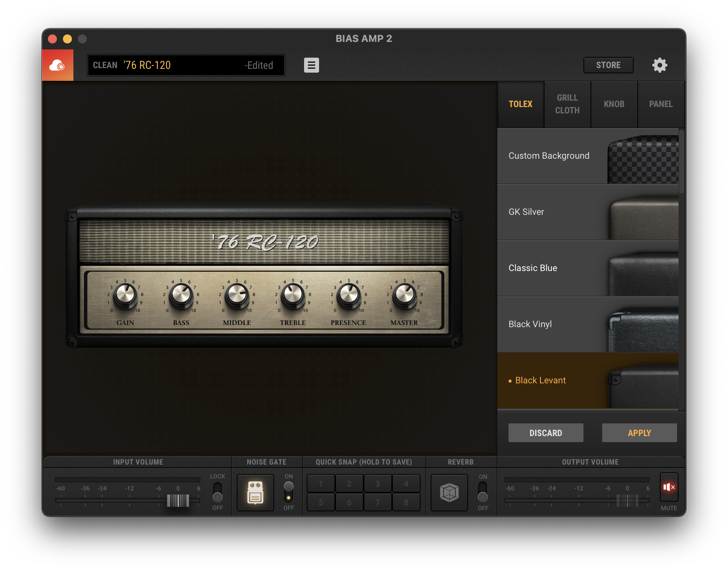Select the Classic Blue tolex option
728x572 pixels.
(x=588, y=268)
